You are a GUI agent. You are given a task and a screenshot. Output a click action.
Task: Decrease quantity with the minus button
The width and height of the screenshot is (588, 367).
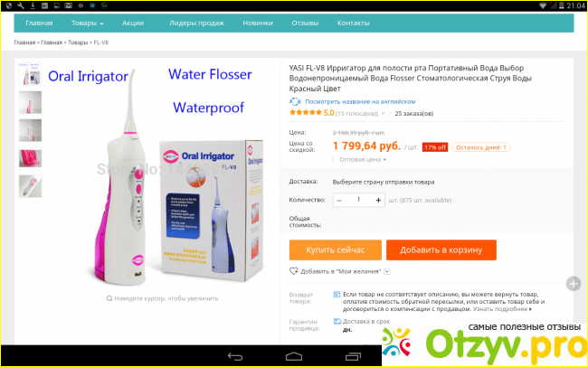pyautogui.click(x=339, y=200)
